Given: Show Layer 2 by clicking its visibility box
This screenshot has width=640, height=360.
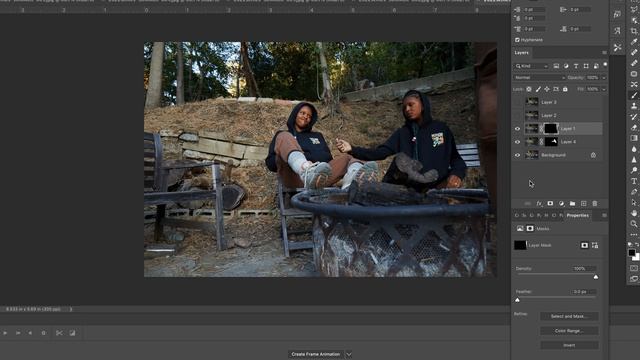Looking at the screenshot, I should pos(517,116).
